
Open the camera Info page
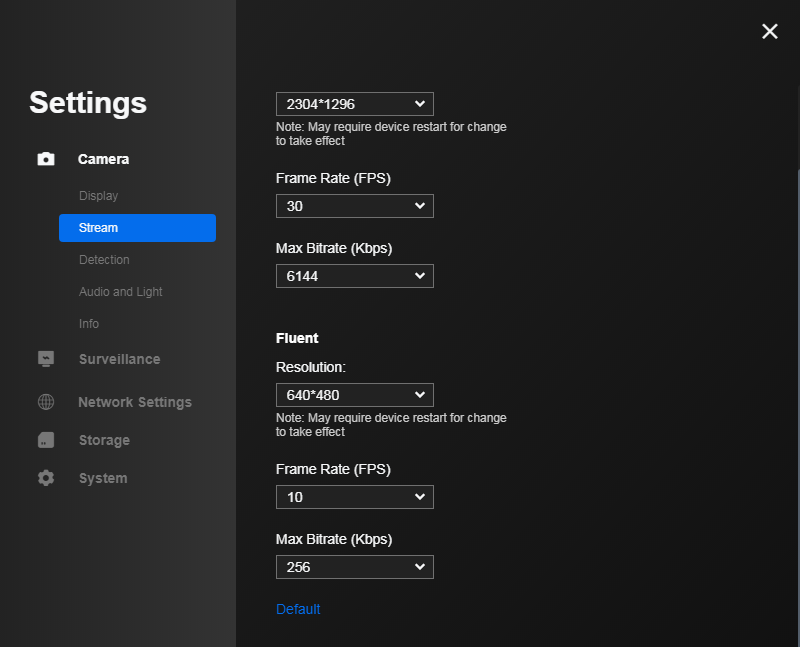89,324
